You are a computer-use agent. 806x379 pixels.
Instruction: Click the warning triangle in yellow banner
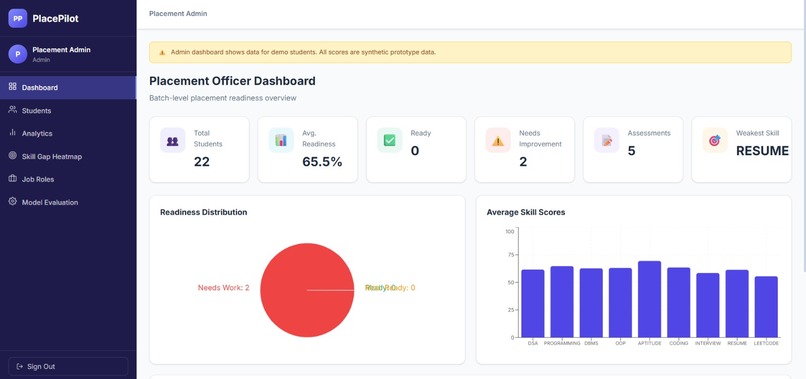coord(162,52)
